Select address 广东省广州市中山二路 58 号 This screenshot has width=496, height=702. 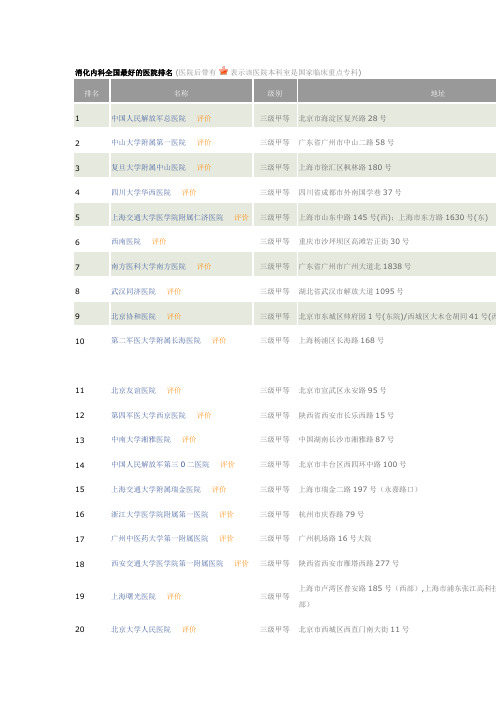click(346, 142)
